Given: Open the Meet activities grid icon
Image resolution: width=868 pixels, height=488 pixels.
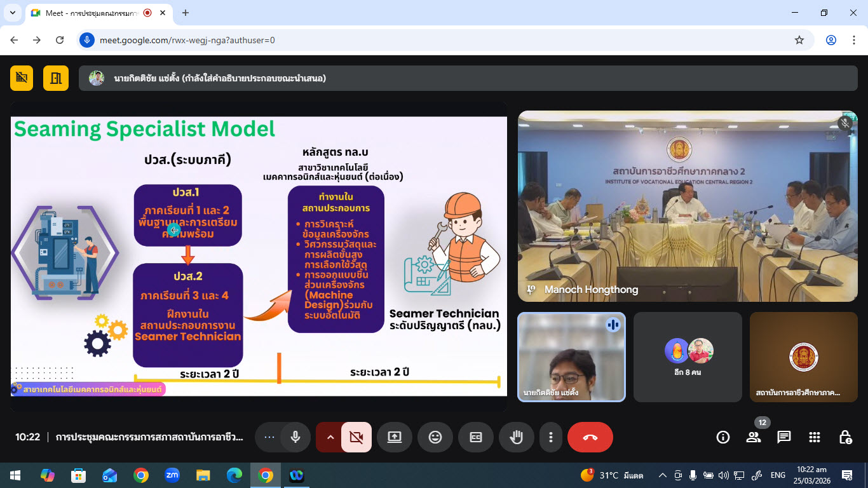Looking at the screenshot, I should pos(815,437).
